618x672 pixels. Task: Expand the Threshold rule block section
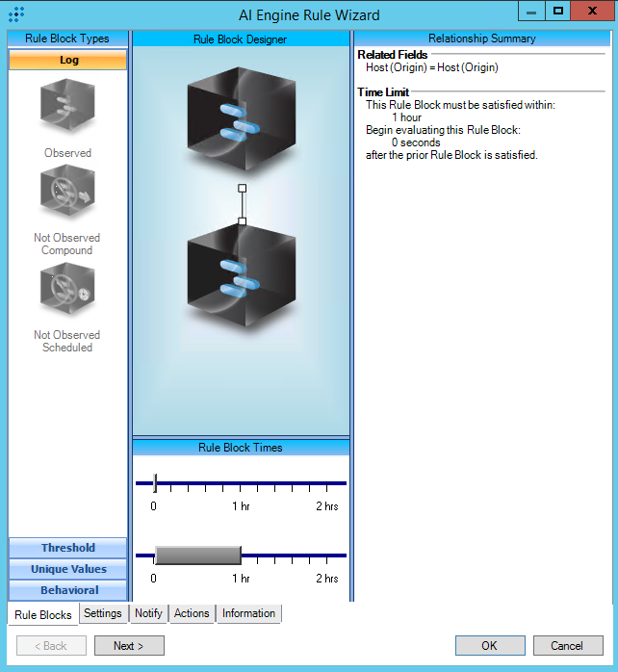pos(68,548)
